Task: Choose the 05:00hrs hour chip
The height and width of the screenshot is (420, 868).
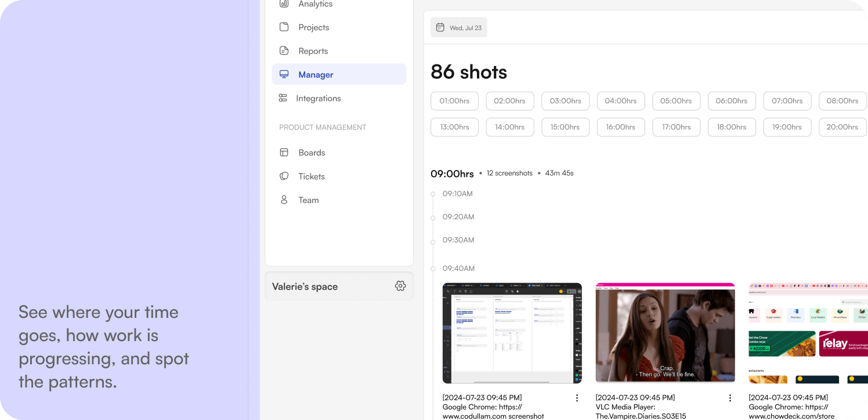Action: coord(676,101)
